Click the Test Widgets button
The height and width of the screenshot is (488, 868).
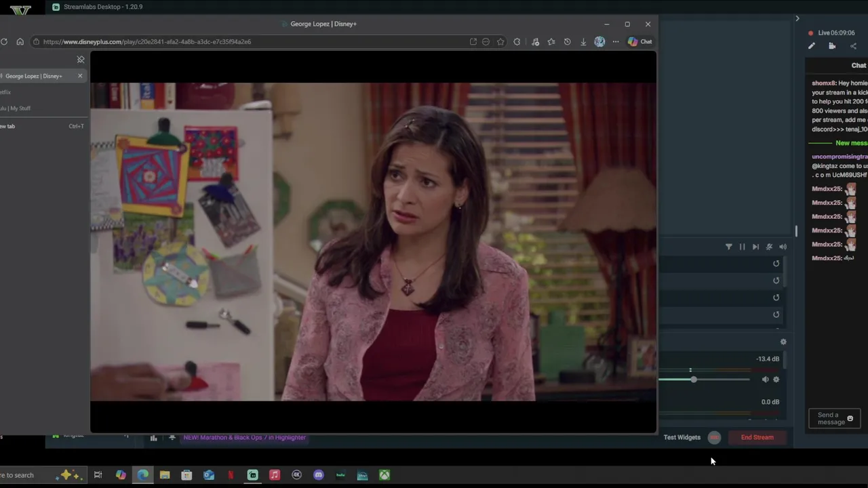click(682, 437)
